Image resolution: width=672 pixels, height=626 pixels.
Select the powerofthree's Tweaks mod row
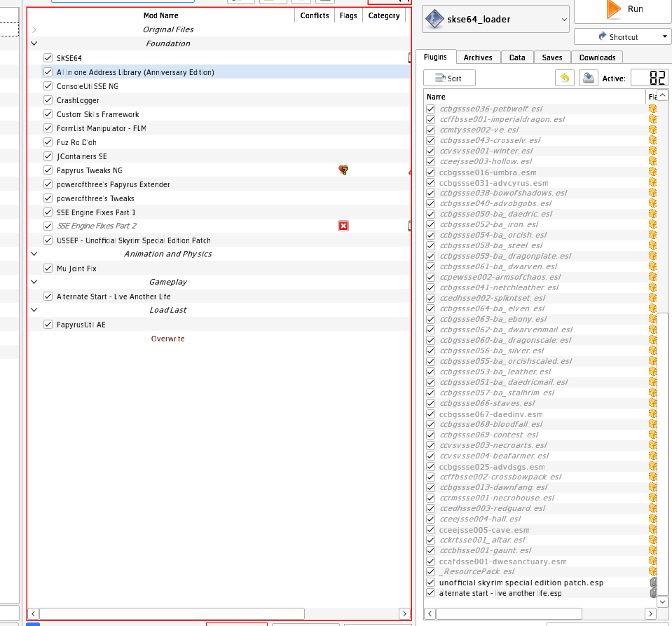(226, 198)
